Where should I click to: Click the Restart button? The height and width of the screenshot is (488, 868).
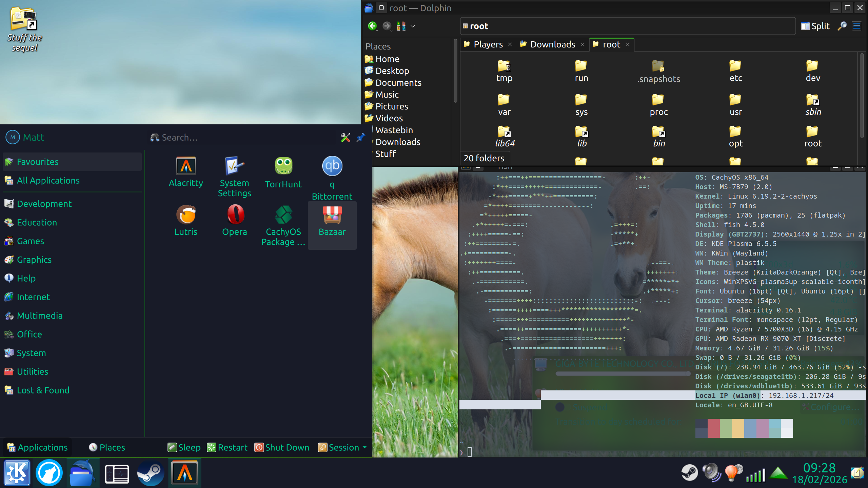click(x=227, y=447)
